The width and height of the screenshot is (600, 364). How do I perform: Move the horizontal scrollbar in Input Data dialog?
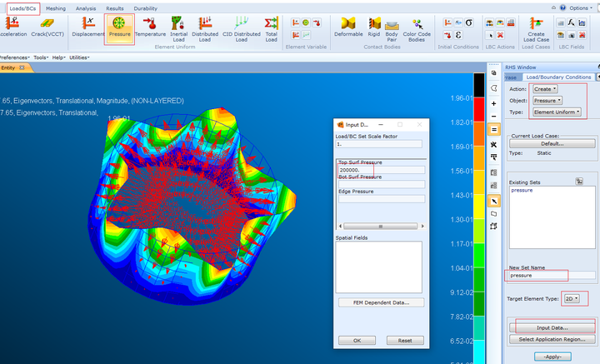coord(380,227)
